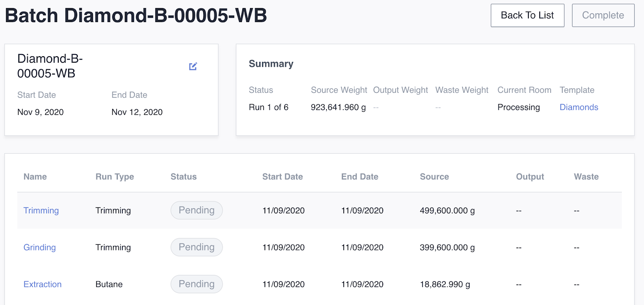Click the Status column header in table
The width and height of the screenshot is (644, 305).
tap(184, 177)
